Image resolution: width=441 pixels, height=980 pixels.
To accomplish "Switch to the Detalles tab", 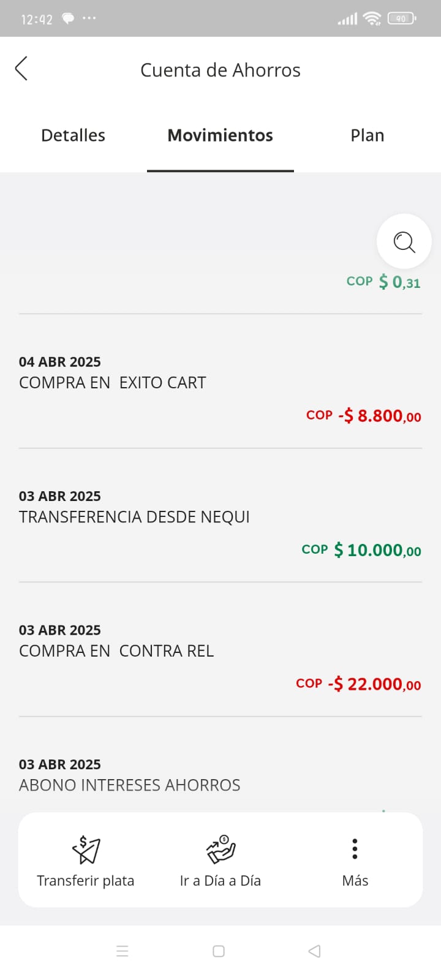I will tap(73, 135).
